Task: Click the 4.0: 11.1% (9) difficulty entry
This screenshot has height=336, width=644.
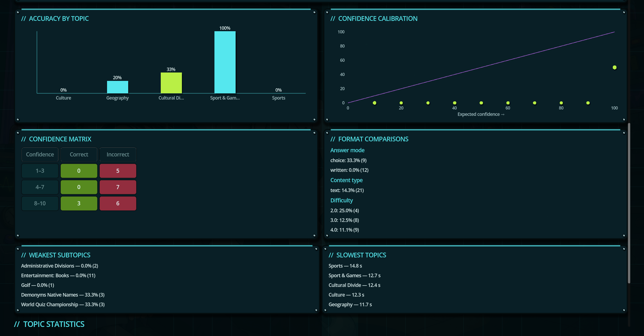Action: 345,230
